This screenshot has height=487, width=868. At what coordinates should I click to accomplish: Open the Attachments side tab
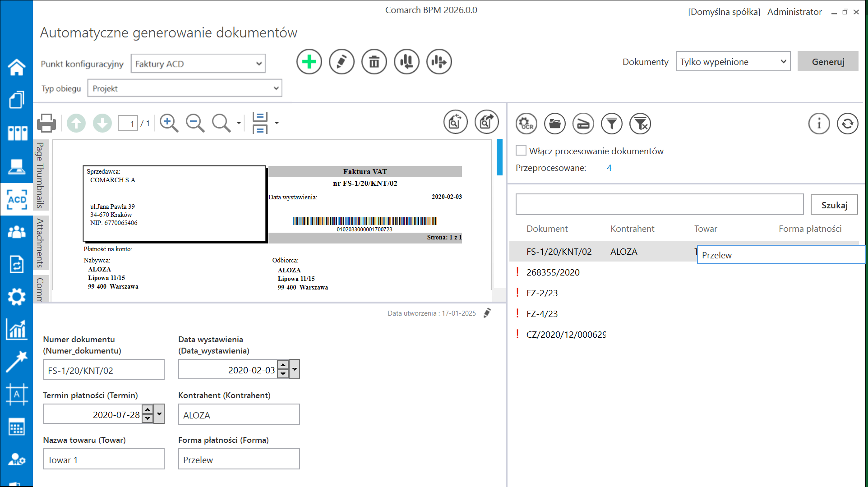click(40, 243)
